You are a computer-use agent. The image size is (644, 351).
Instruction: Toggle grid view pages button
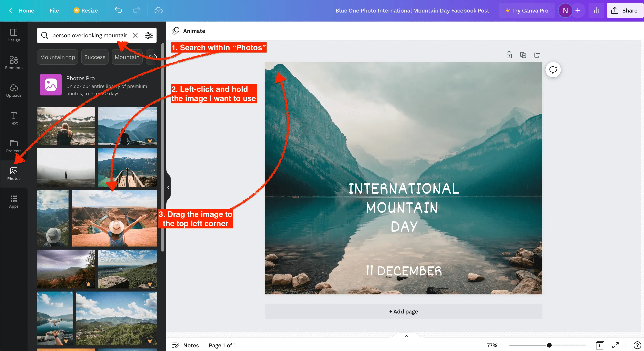pos(600,345)
